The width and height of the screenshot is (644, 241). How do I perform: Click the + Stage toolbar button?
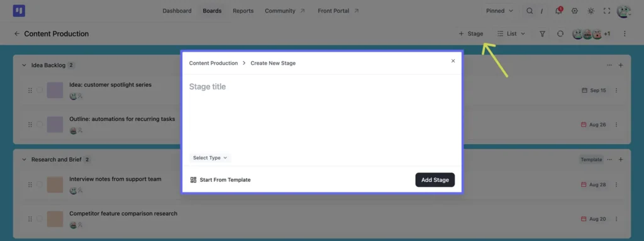click(x=471, y=34)
